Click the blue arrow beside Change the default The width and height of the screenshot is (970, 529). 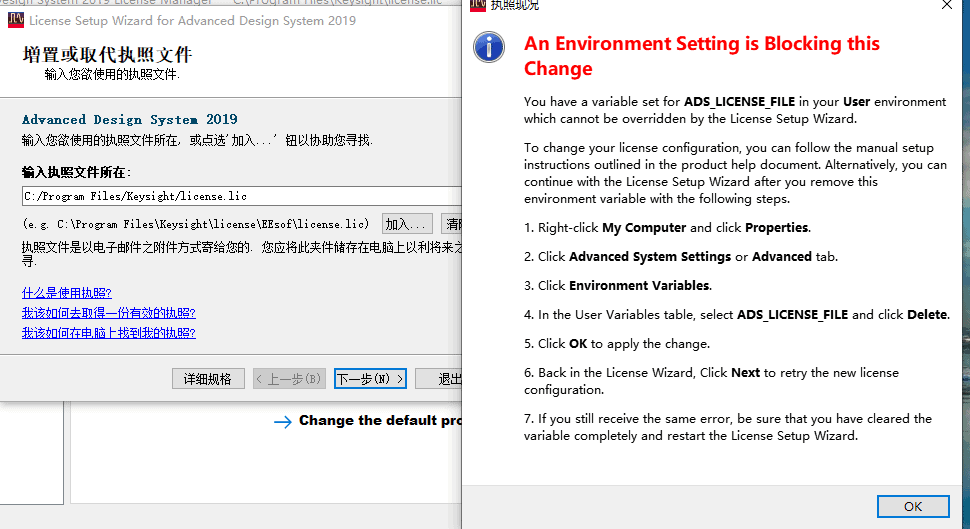coord(283,422)
